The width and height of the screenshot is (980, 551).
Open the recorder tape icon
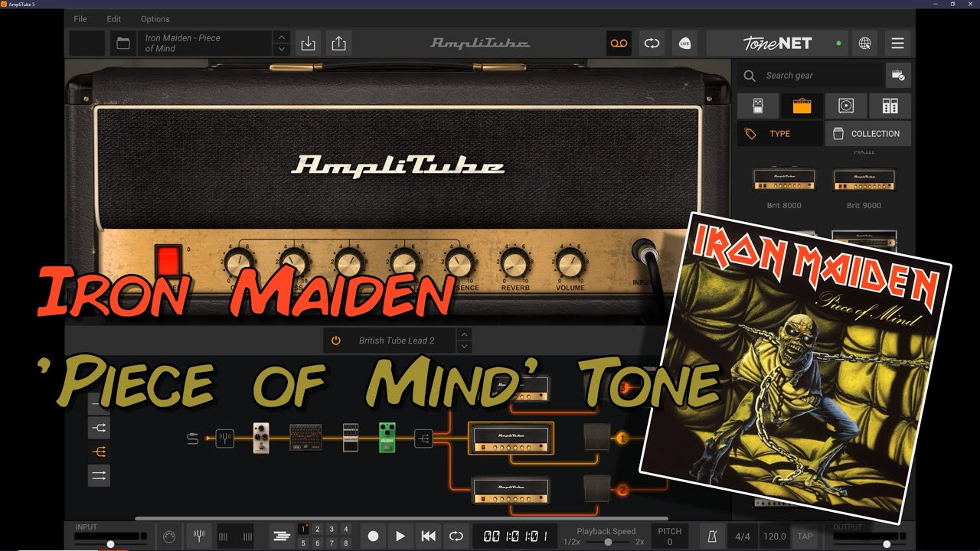pos(619,44)
